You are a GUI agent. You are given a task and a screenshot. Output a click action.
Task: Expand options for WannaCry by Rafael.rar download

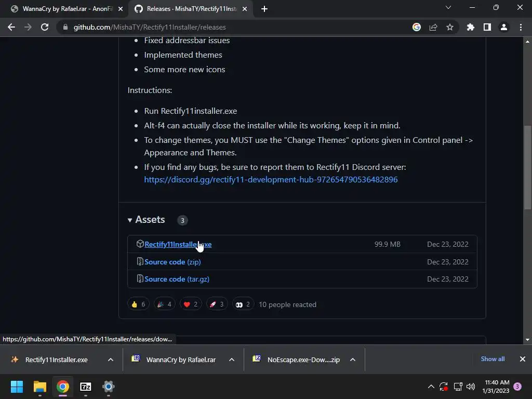click(232, 360)
